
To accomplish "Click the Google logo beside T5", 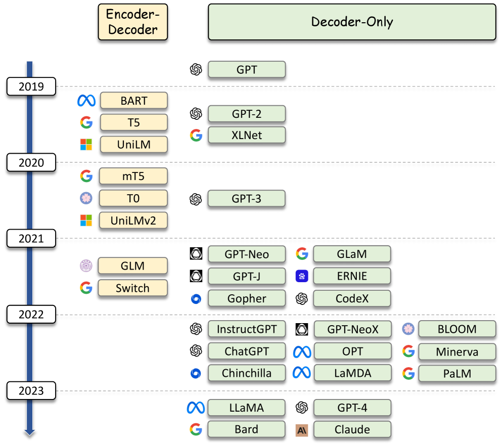I will tap(86, 122).
